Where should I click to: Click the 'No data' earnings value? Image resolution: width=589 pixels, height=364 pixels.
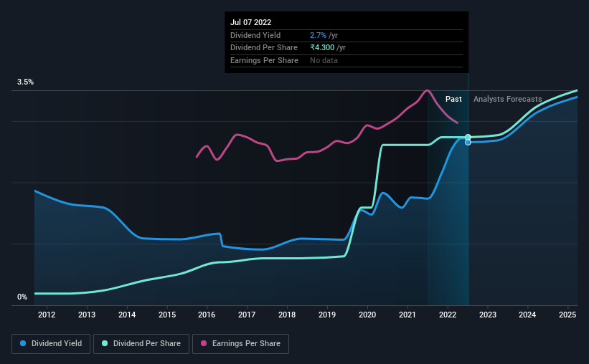coord(324,60)
